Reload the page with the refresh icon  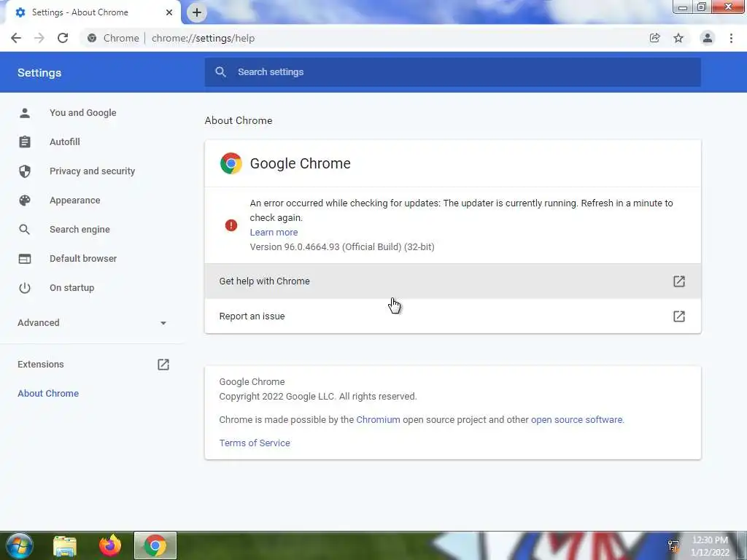63,38
